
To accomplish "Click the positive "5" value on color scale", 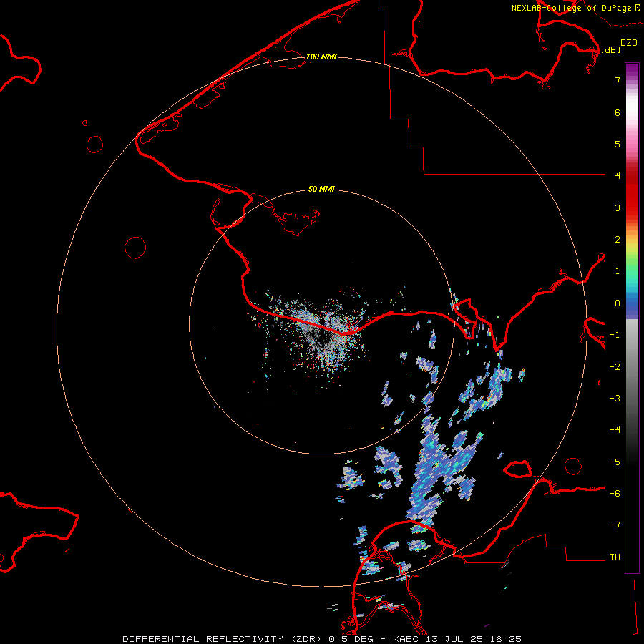I will (618, 144).
